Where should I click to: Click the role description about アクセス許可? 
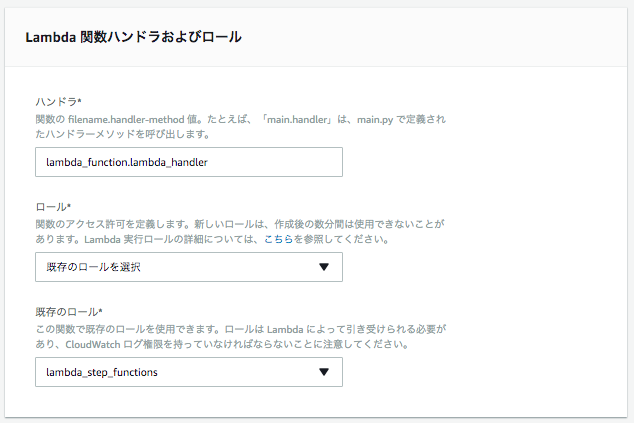coord(240,232)
